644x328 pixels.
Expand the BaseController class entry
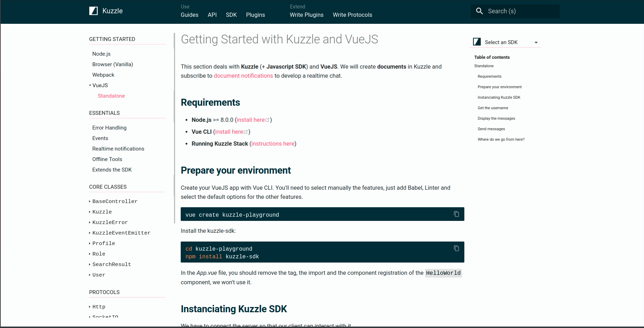[x=90, y=202]
